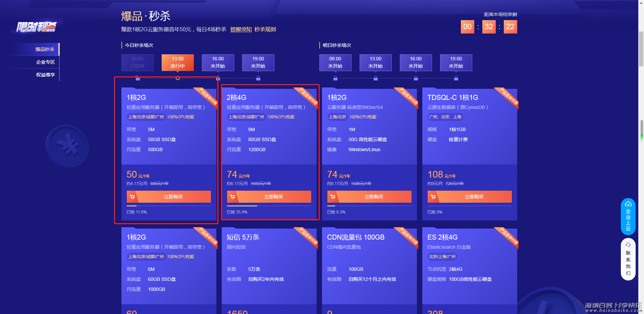Click lock icon under today's 19:00 session
644x314 pixels.
click(x=258, y=78)
